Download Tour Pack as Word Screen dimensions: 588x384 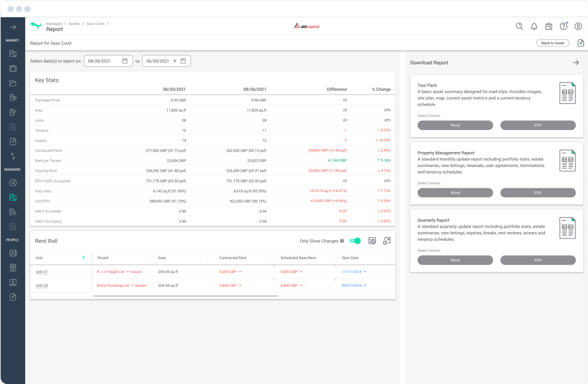(455, 125)
